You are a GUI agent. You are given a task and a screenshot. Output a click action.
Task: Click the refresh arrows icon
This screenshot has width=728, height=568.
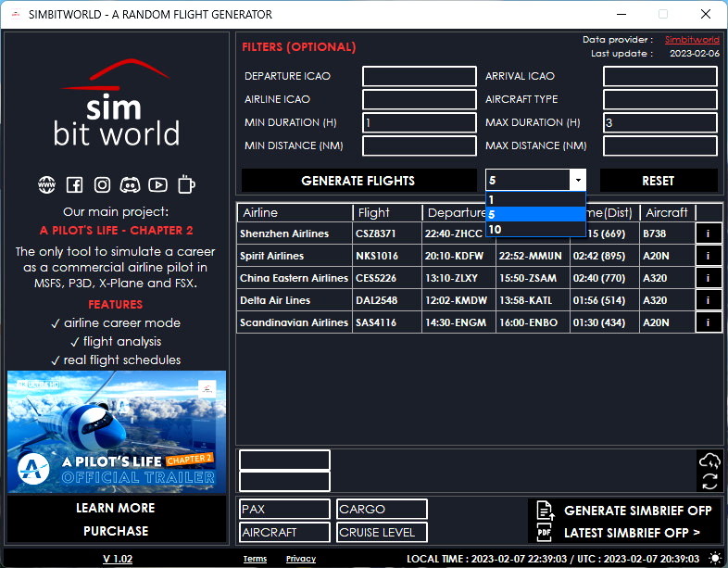click(709, 482)
